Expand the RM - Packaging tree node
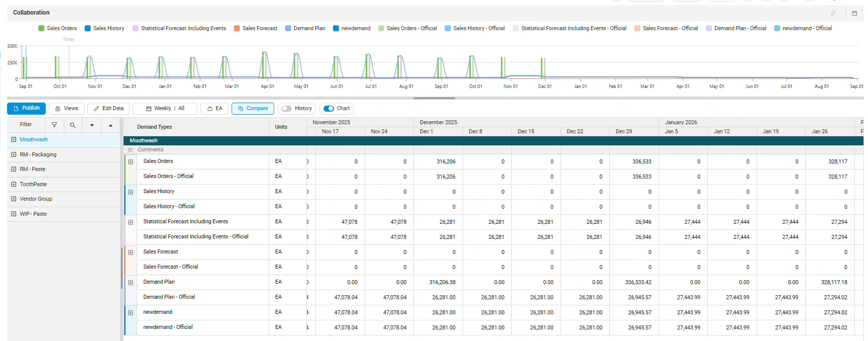This screenshot has width=868, height=341. pos(14,154)
